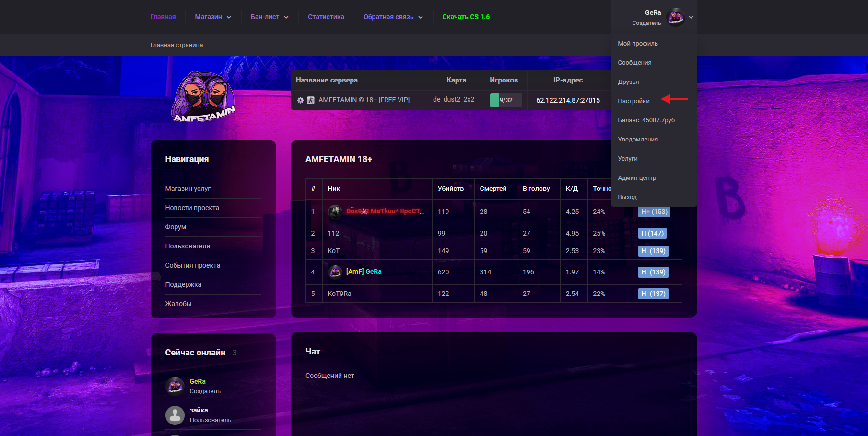Click map name de_dust2_2x2

click(x=454, y=100)
